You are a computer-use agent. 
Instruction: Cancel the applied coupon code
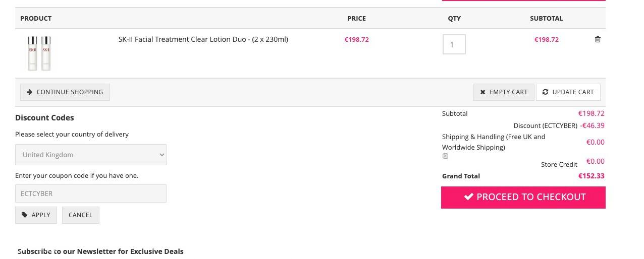80,215
